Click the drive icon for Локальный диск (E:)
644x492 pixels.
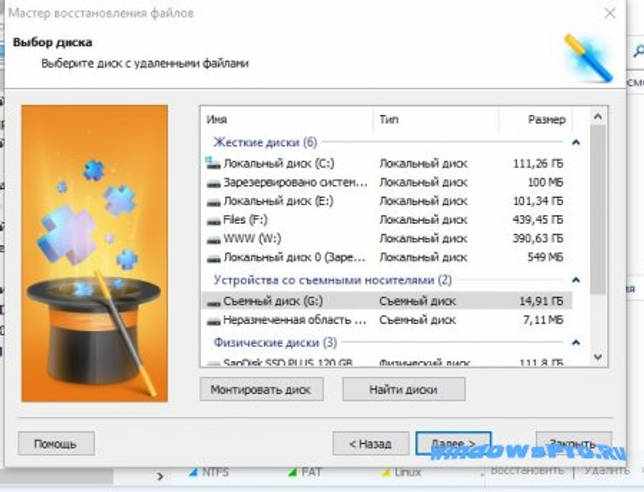click(214, 202)
